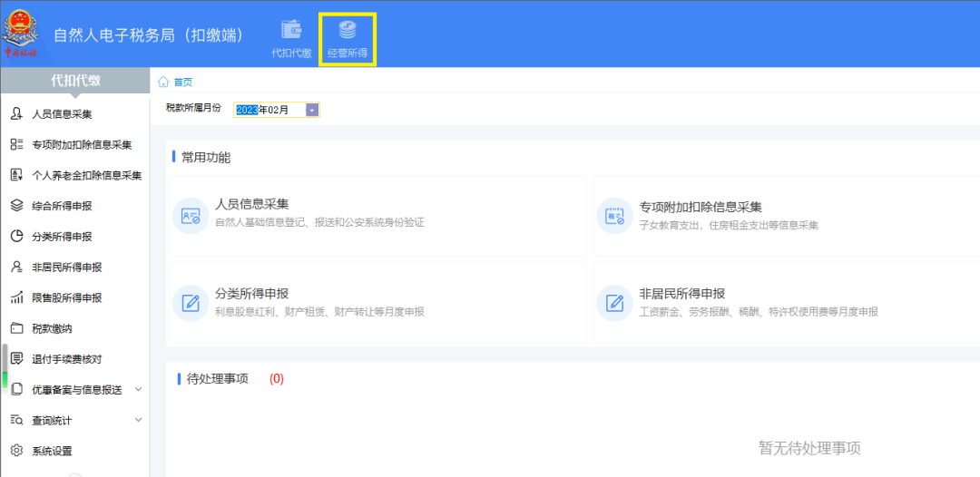
Task: Click the home icon beside 首页
Action: click(x=163, y=82)
